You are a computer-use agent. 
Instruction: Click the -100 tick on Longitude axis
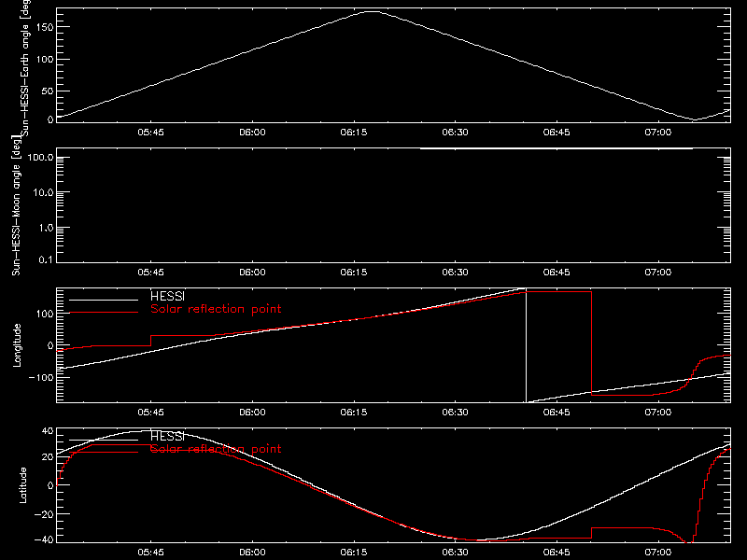tap(42, 378)
